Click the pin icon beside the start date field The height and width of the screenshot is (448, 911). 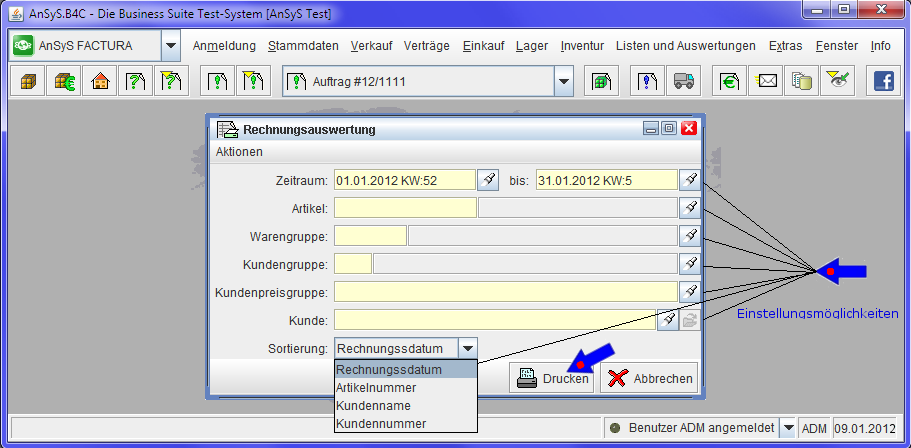[487, 180]
